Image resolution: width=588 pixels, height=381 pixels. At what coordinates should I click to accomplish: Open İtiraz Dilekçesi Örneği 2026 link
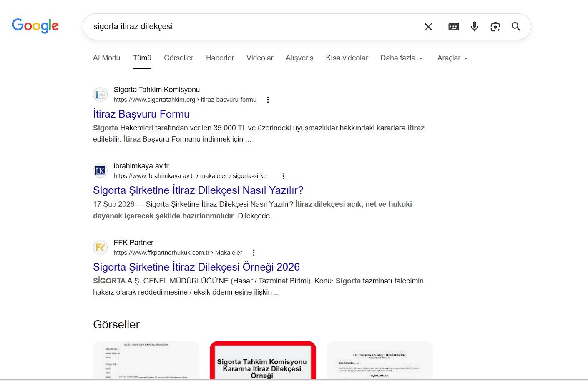click(x=196, y=267)
